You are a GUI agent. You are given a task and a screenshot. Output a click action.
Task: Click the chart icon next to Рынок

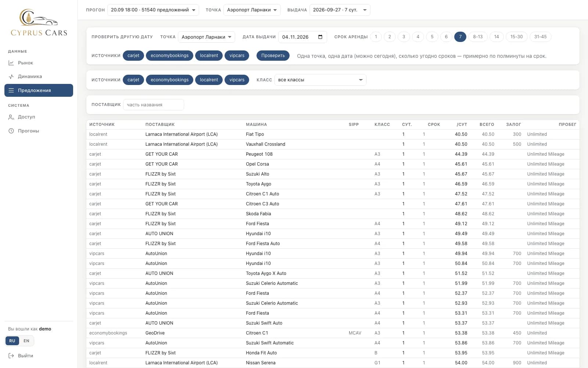(11, 63)
